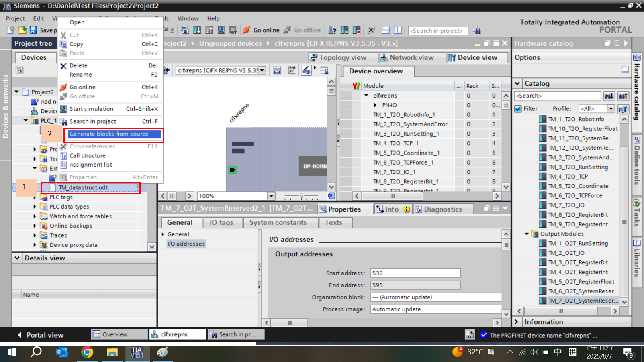The height and width of the screenshot is (362, 644).
Task: Select TM_datastruct.udt in project tree
Action: pyautogui.click(x=83, y=187)
